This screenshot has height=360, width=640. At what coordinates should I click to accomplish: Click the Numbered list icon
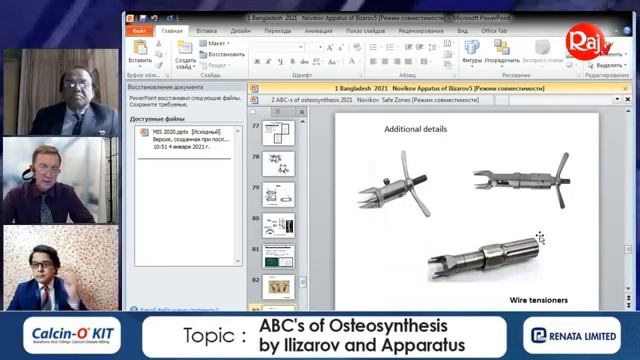(x=391, y=48)
